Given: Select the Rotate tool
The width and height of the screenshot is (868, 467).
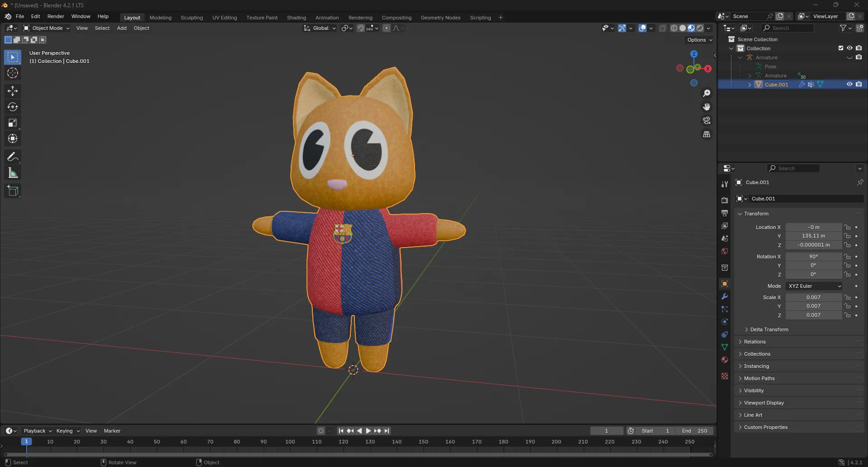Looking at the screenshot, I should tap(13, 107).
